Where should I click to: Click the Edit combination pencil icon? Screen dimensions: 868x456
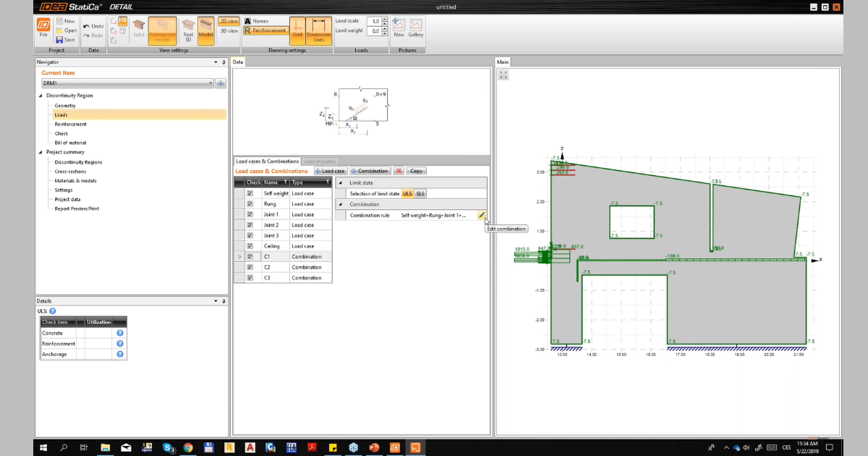point(482,215)
